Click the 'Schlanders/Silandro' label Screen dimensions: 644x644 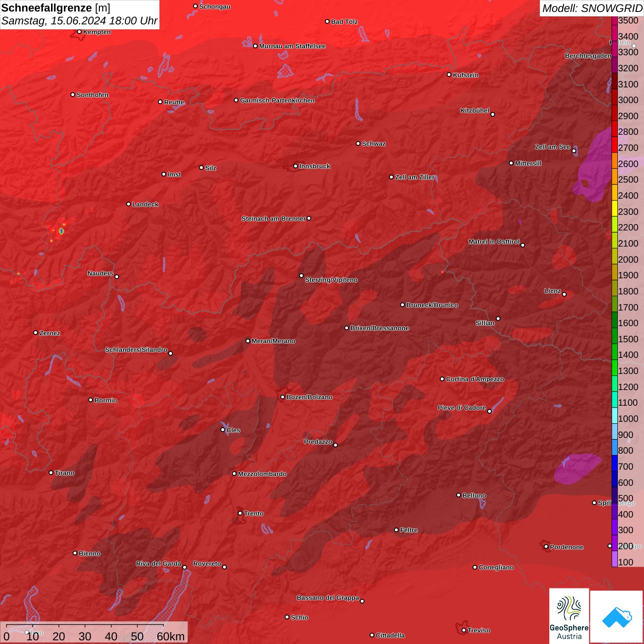tap(136, 350)
